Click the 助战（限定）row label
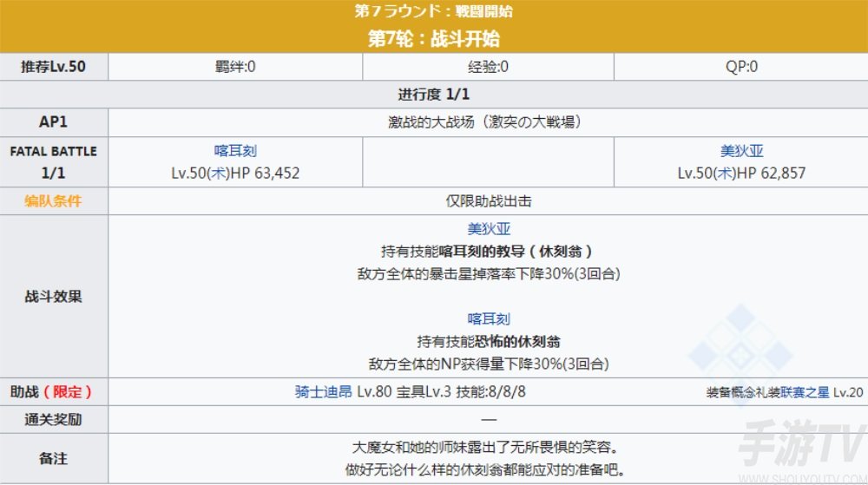Viewport: 868px width, 485px height. coord(51,392)
